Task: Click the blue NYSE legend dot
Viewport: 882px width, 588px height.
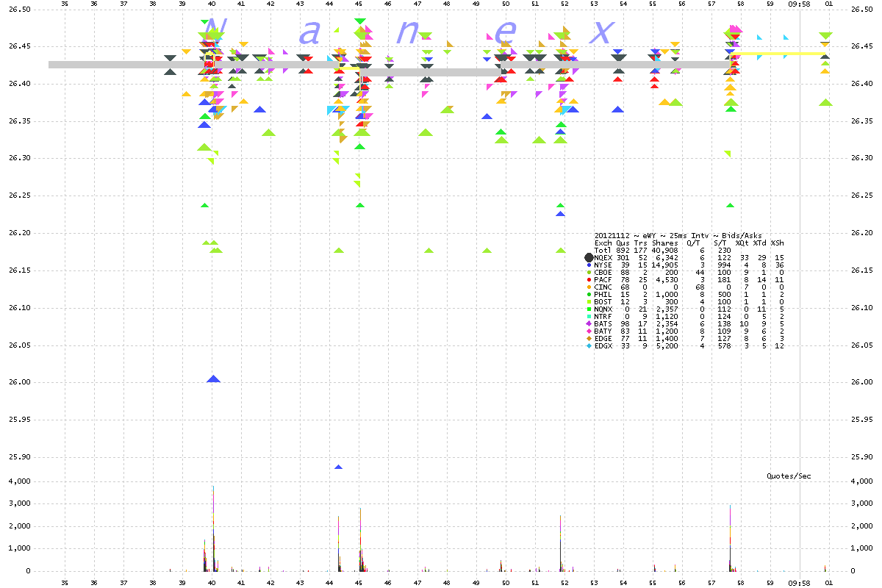Action: pyautogui.click(x=589, y=265)
